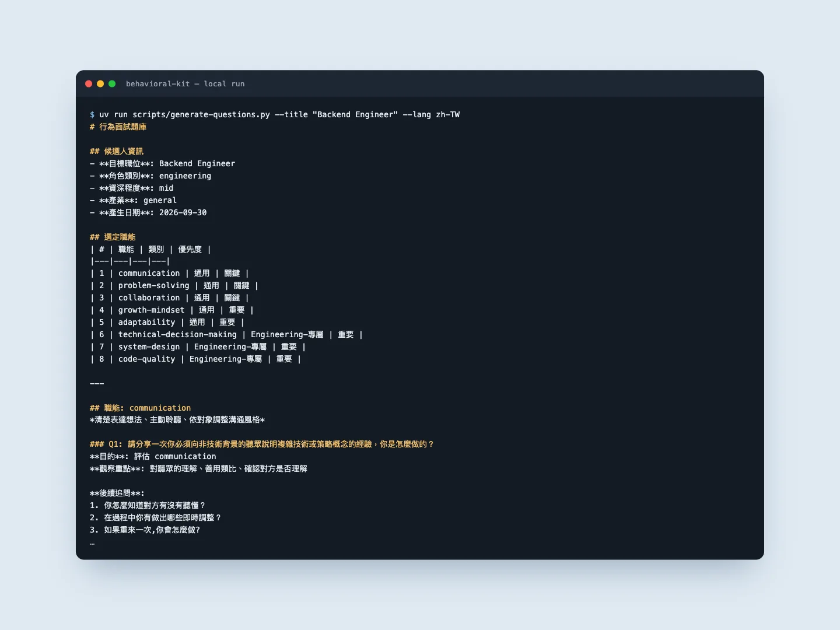Image resolution: width=840 pixels, height=630 pixels.
Task: Click table row 8 'code-quality'
Action: pyautogui.click(x=195, y=359)
